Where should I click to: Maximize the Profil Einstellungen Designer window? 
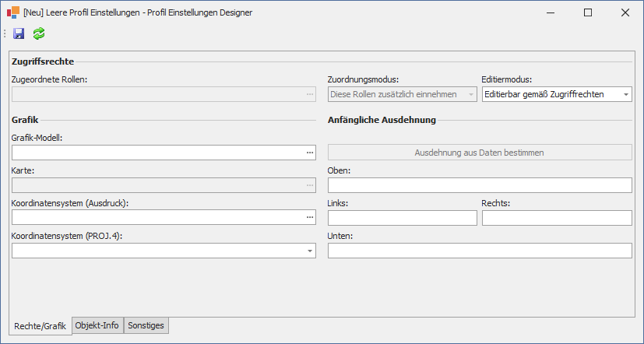[588, 12]
